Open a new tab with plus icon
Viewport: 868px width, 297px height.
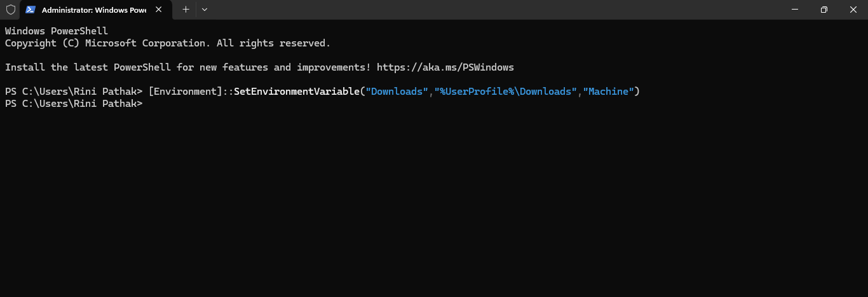(x=186, y=10)
